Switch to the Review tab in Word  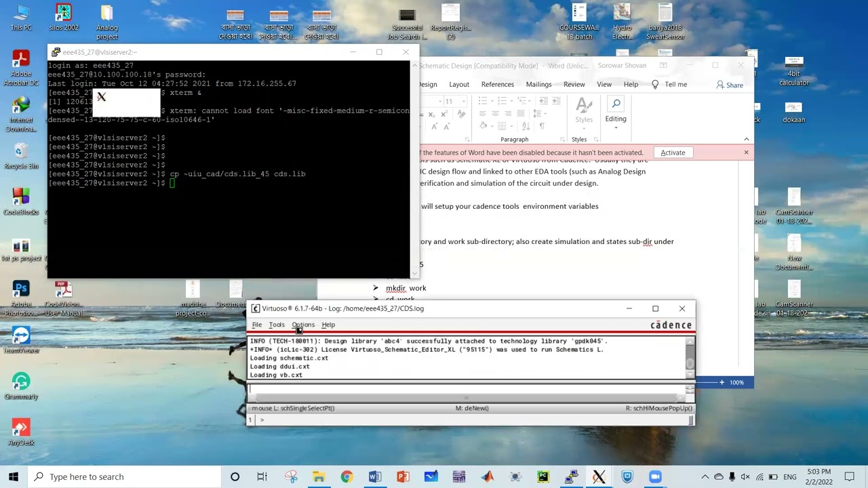pyautogui.click(x=574, y=84)
